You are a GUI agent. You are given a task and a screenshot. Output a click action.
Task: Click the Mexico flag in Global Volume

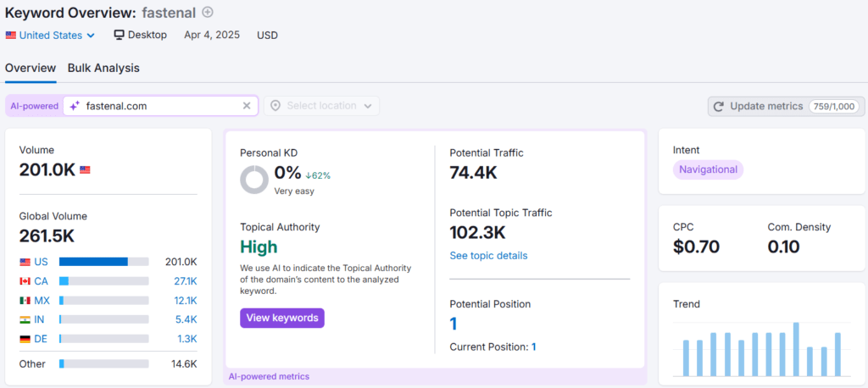[x=25, y=301]
